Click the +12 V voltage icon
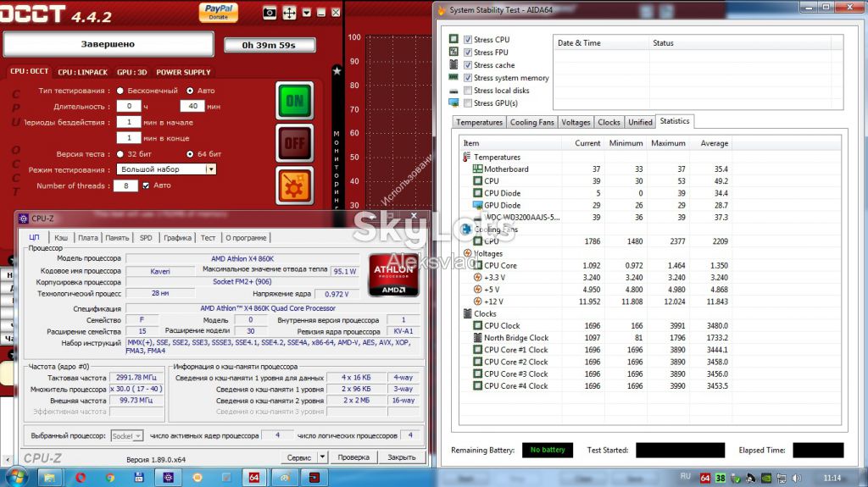Image resolution: width=868 pixels, height=487 pixels. point(477,302)
